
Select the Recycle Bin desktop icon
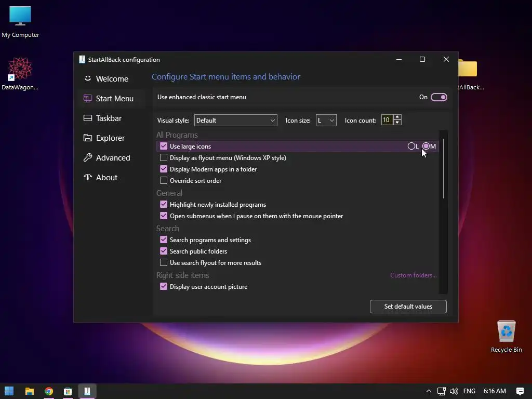click(x=506, y=337)
